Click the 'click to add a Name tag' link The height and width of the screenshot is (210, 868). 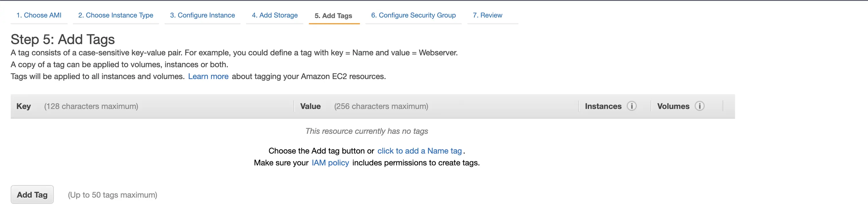tap(419, 151)
